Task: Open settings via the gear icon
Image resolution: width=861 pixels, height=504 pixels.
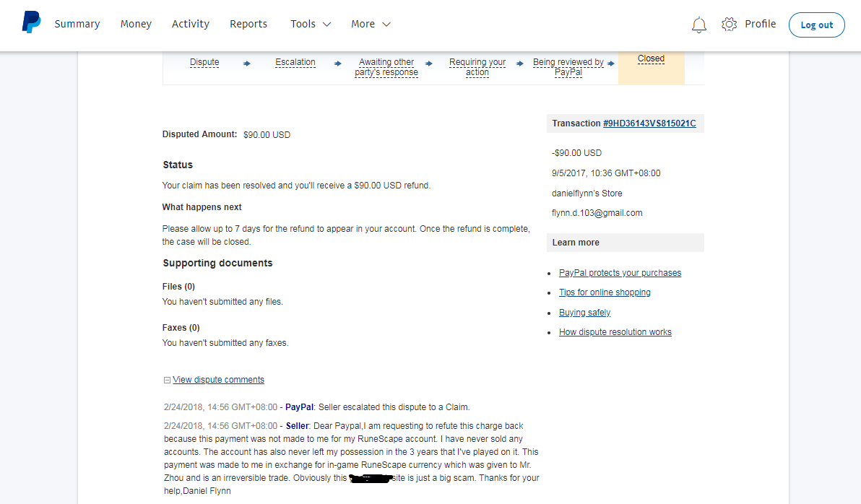Action: click(729, 24)
